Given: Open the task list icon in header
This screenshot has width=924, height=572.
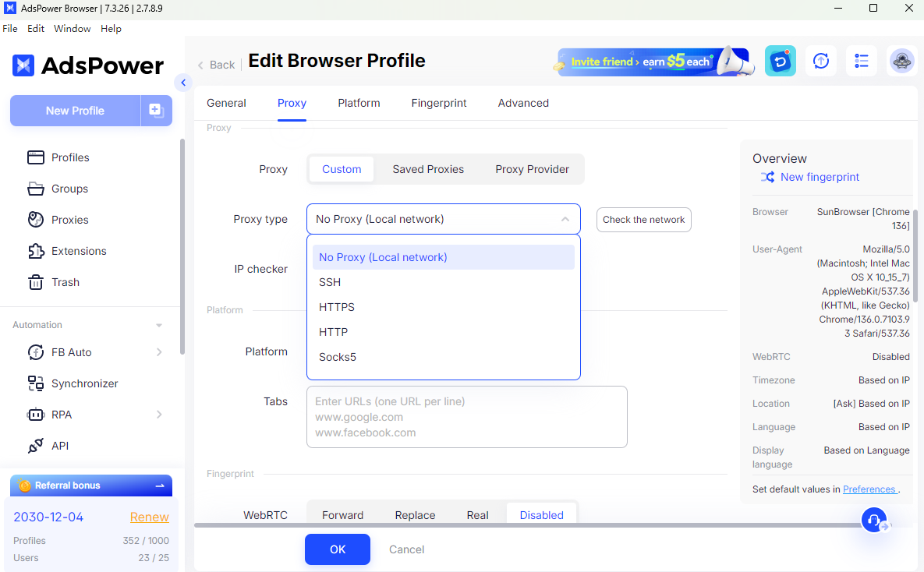Looking at the screenshot, I should tap(862, 61).
